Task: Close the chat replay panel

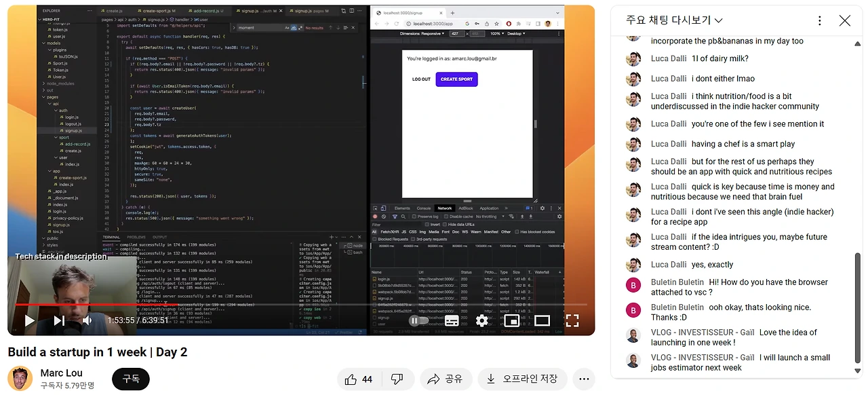Action: 844,21
